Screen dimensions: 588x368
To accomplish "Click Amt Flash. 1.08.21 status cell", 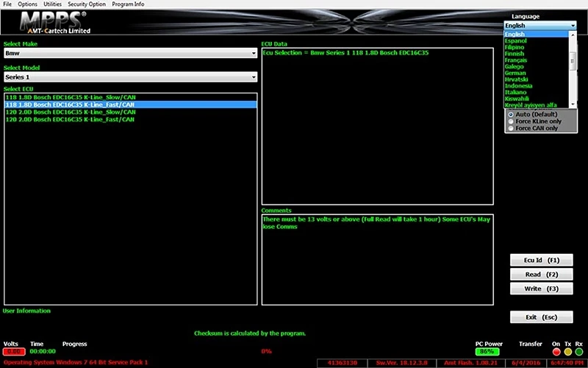I will click(x=470, y=363).
